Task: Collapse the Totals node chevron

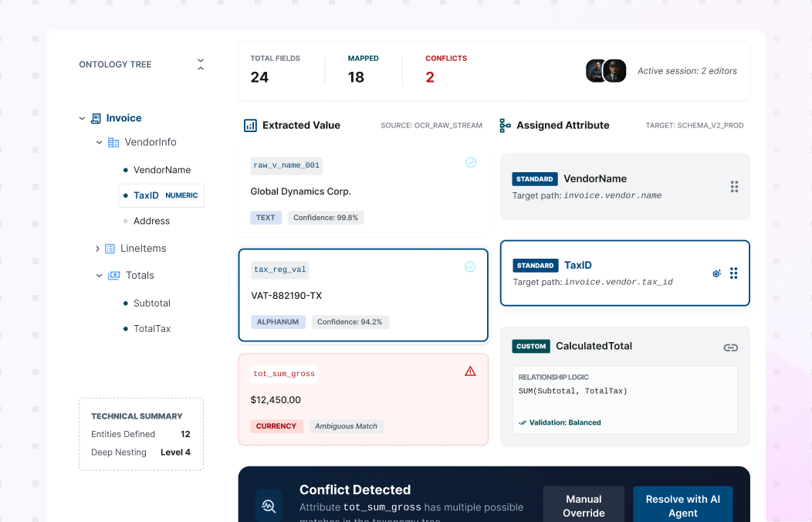Action: click(99, 276)
